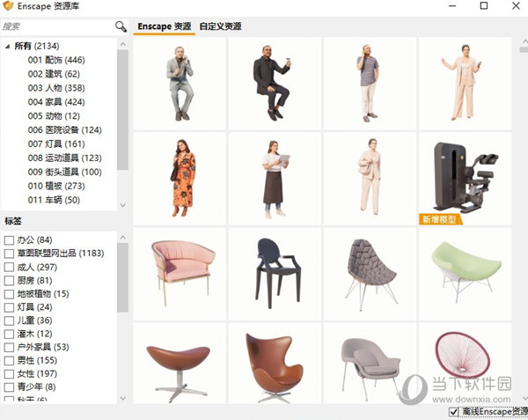Screen dimensions: 528x420
Task: Check the 厨房 (81) tag
Action: point(9,281)
